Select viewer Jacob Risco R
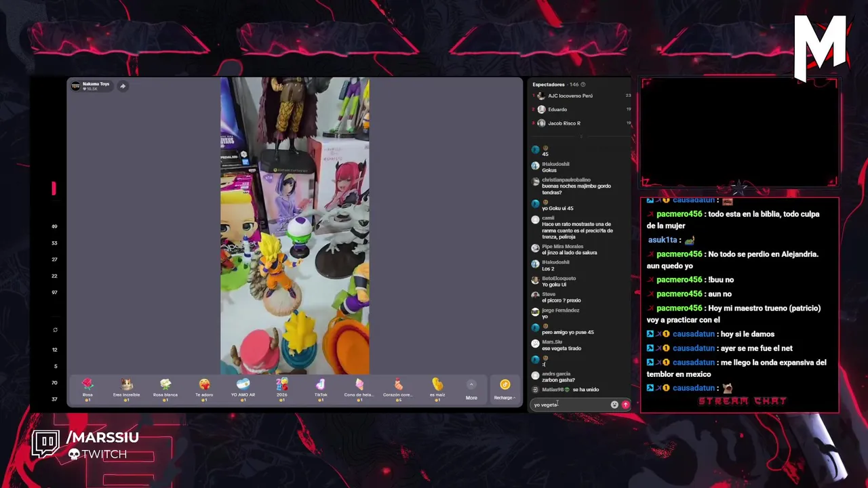The height and width of the screenshot is (488, 868). click(581, 123)
